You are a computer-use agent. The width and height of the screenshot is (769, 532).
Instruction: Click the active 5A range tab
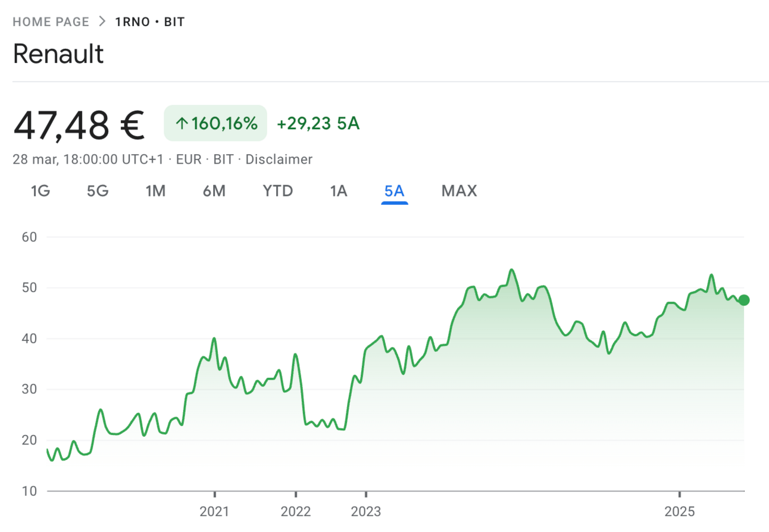pyautogui.click(x=394, y=191)
